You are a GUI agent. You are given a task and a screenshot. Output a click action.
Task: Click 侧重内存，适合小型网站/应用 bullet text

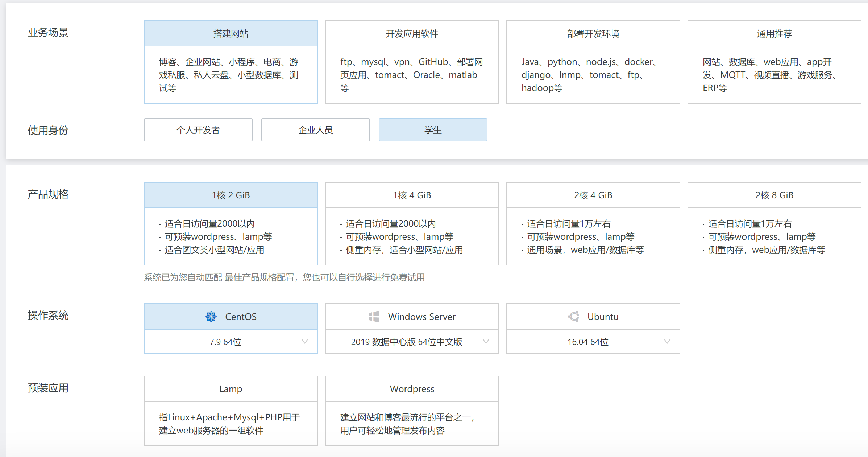point(404,250)
